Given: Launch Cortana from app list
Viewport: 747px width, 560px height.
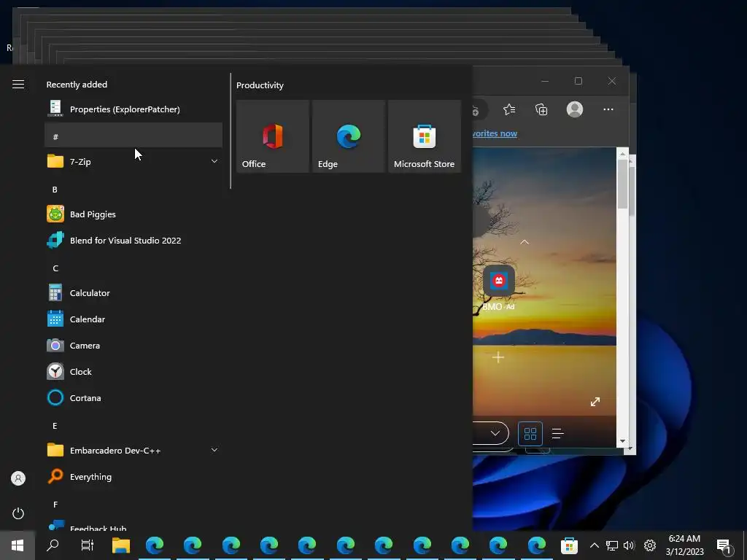Looking at the screenshot, I should coord(133,397).
